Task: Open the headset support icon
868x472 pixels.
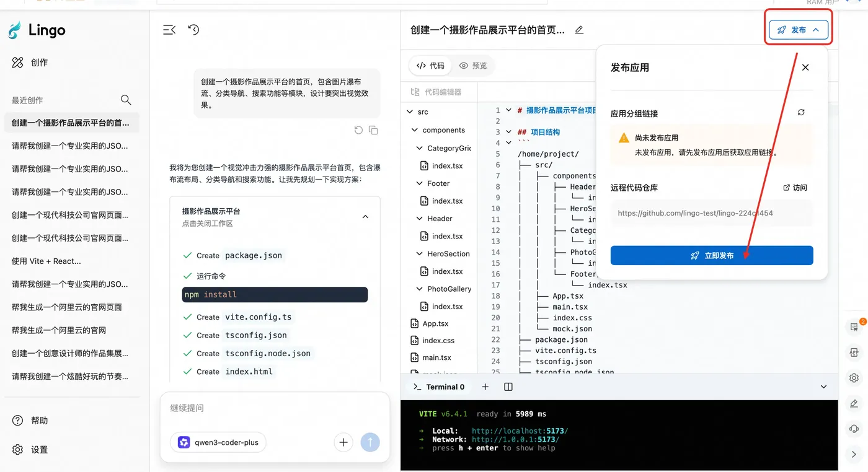Action: 854,429
